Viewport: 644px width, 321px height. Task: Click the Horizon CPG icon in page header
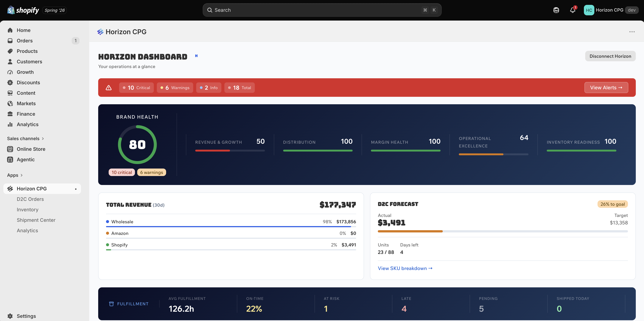click(100, 32)
